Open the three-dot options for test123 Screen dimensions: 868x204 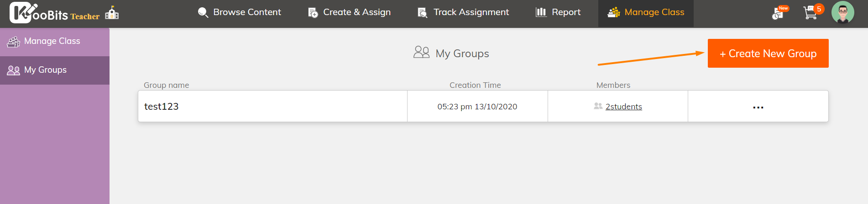758,107
